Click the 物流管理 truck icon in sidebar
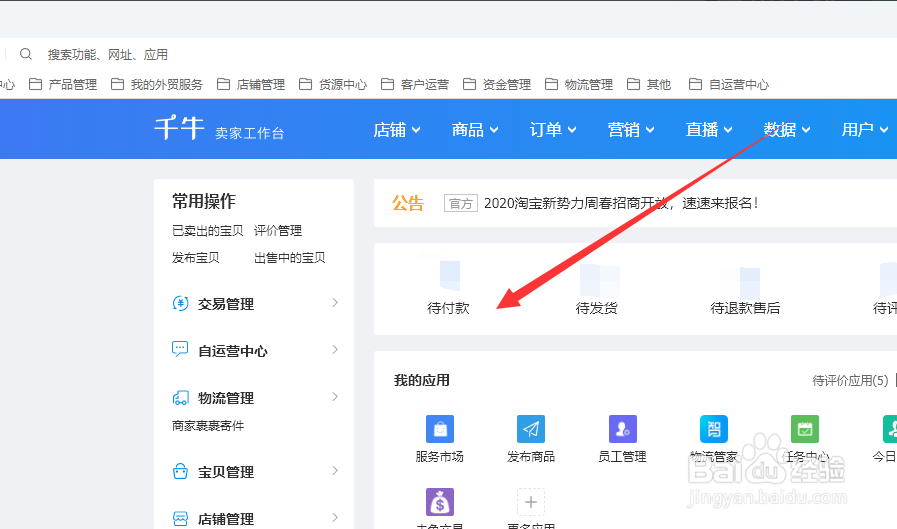897x529 pixels. pyautogui.click(x=180, y=397)
